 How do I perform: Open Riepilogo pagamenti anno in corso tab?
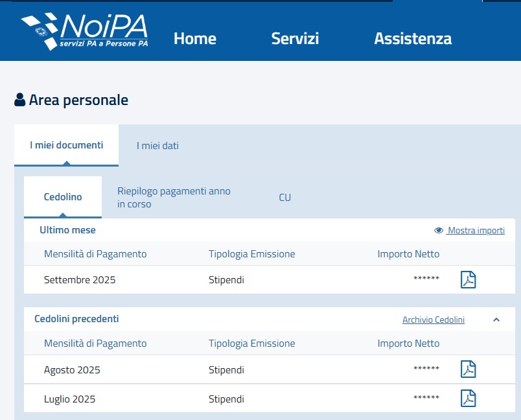pos(174,197)
